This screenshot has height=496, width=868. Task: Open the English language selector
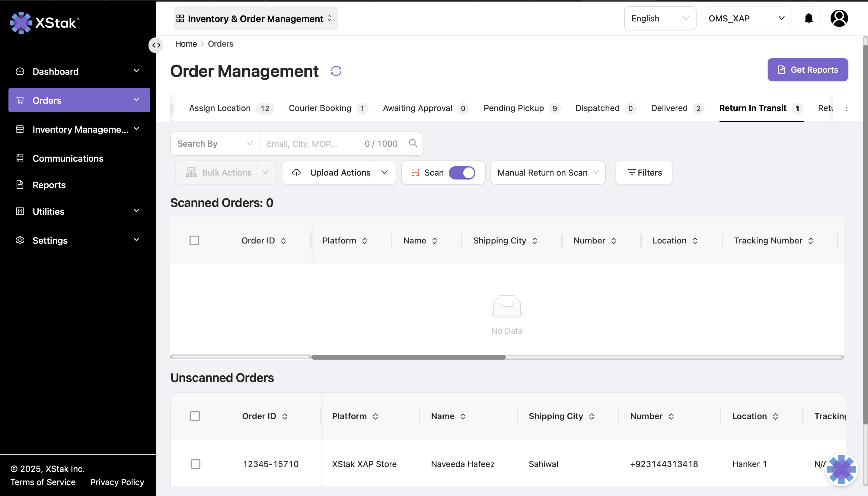coord(660,18)
